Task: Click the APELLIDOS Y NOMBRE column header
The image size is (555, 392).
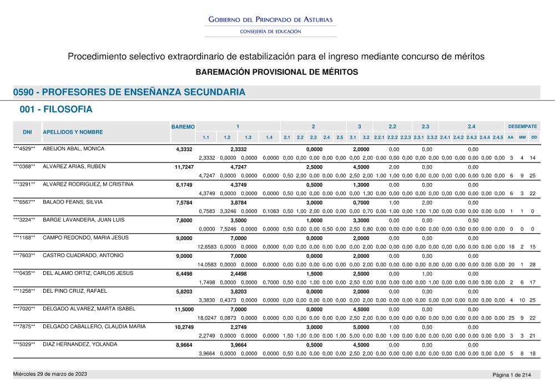Action: point(73,132)
